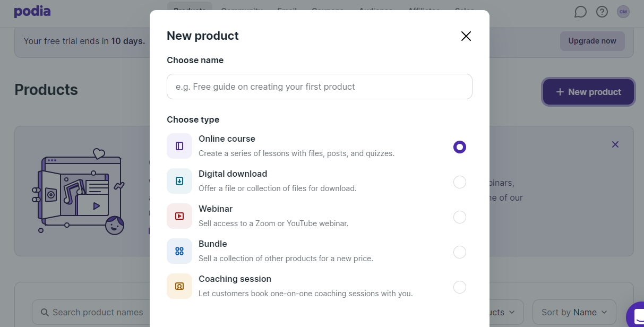The height and width of the screenshot is (327, 644).
Task: Expand the Sort by Name dropdown
Action: point(574,312)
